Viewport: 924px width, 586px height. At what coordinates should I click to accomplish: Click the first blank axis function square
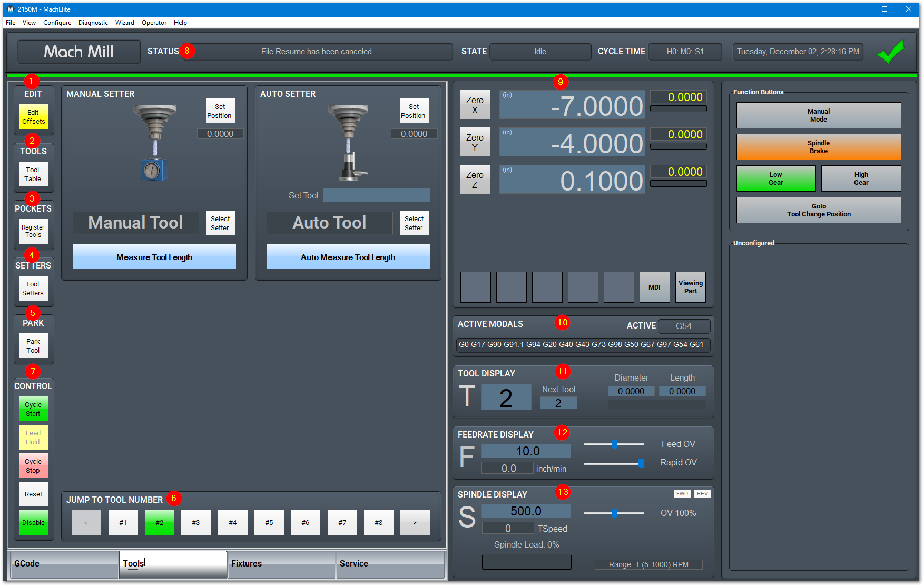476,287
